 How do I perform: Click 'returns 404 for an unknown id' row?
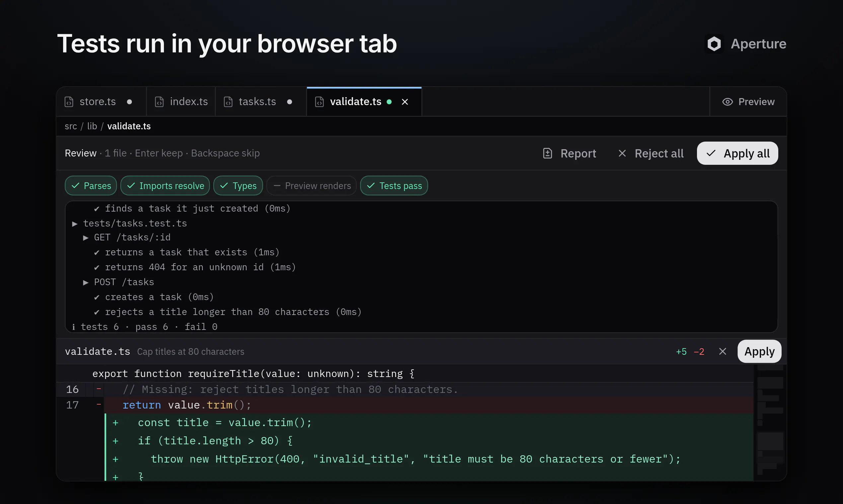point(195,267)
